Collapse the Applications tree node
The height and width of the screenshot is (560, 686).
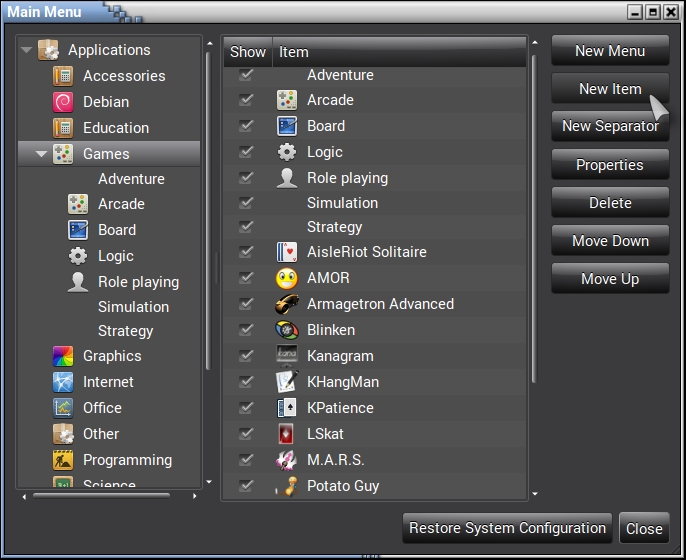(26, 50)
